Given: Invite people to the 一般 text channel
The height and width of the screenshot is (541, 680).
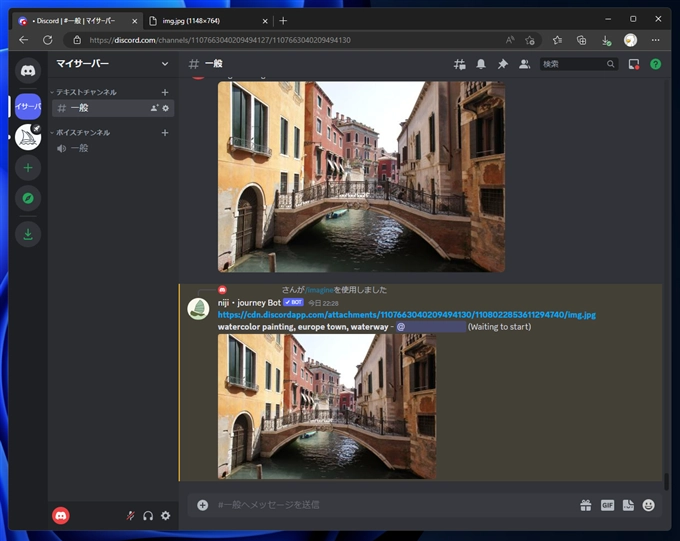Looking at the screenshot, I should click(x=154, y=108).
